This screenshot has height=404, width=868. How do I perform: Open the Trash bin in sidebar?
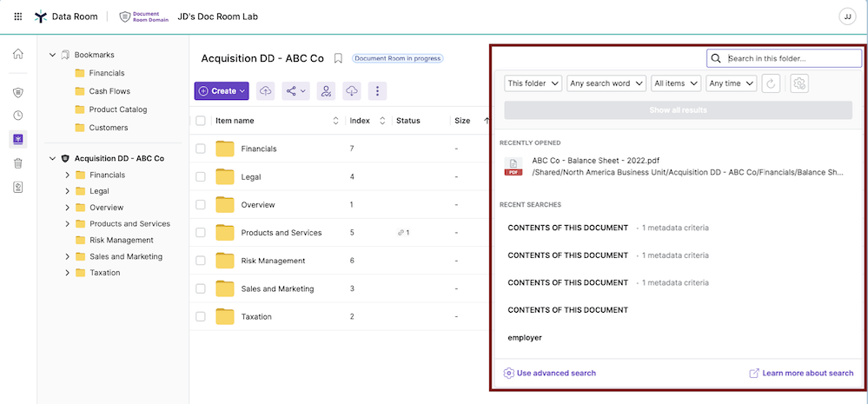tap(18, 163)
